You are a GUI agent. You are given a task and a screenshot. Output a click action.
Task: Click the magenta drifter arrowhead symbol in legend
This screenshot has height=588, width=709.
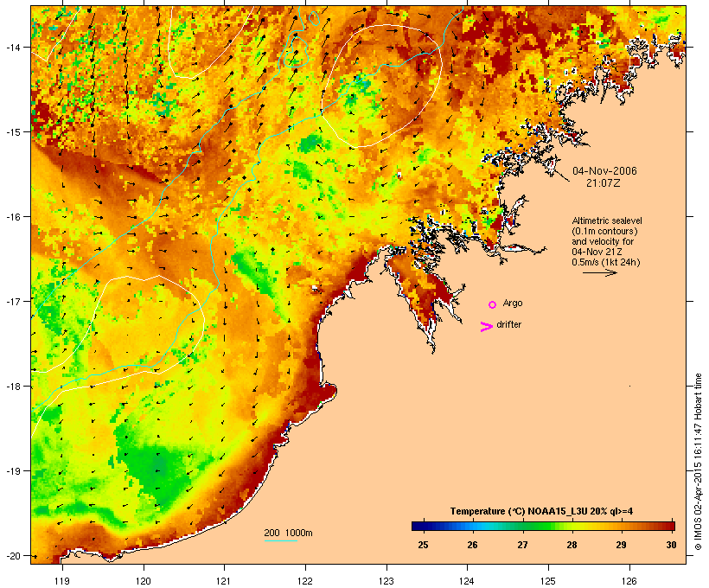[486, 327]
